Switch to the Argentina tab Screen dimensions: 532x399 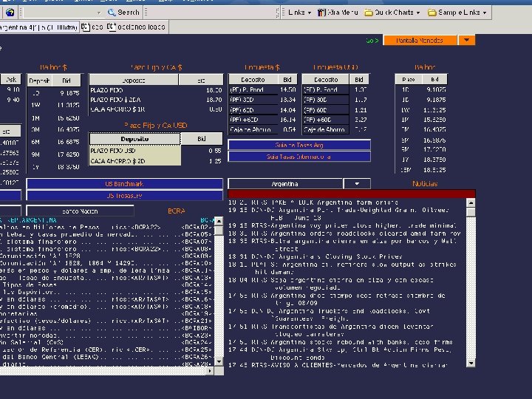click(39, 27)
